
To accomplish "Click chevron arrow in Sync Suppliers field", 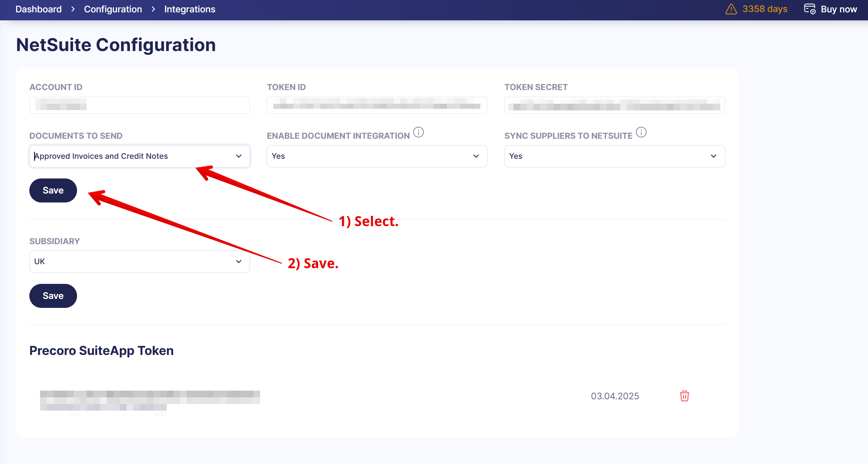I will point(713,156).
